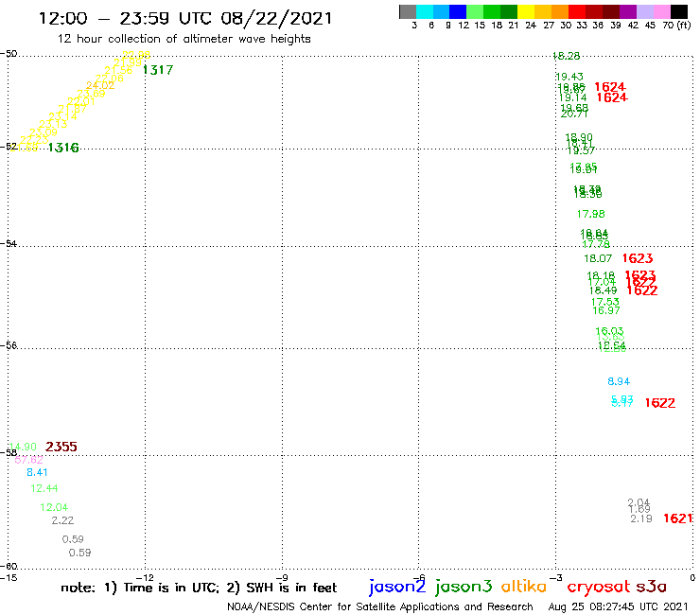Click the -50 latitude axis label
This screenshot has height=615, width=700.
point(9,54)
